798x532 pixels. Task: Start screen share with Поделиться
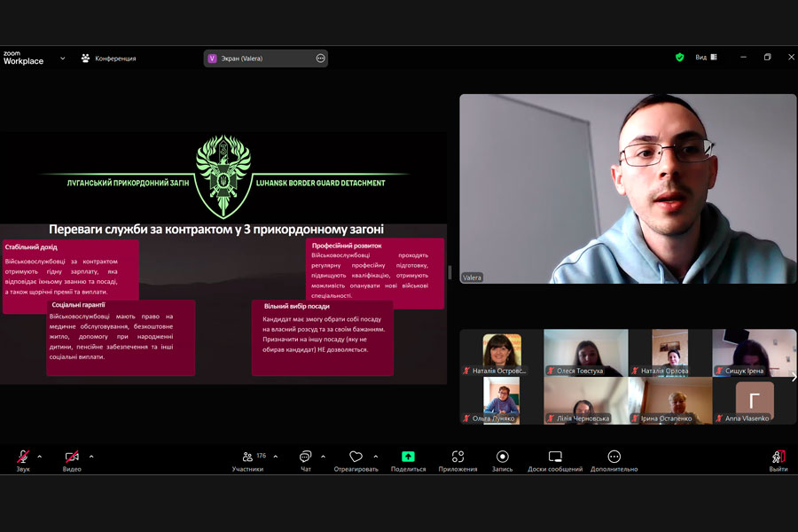coord(408,460)
